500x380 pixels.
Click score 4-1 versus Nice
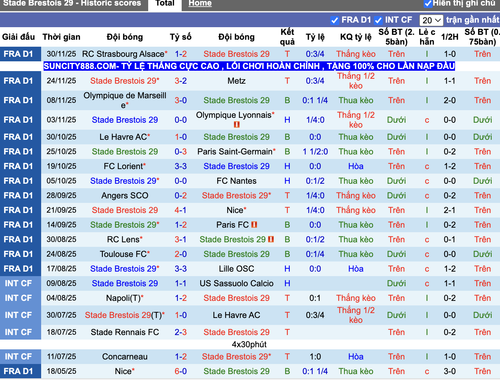pyautogui.click(x=181, y=210)
